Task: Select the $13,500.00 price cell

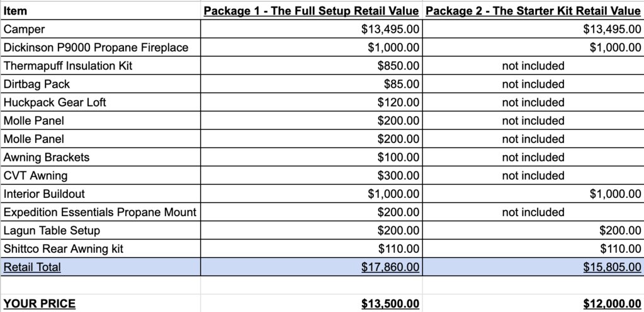Action: click(x=312, y=303)
